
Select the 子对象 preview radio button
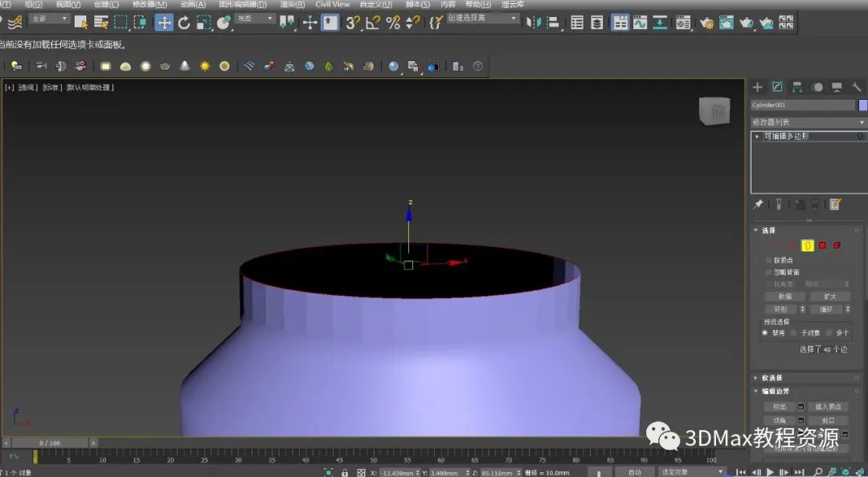pos(794,333)
